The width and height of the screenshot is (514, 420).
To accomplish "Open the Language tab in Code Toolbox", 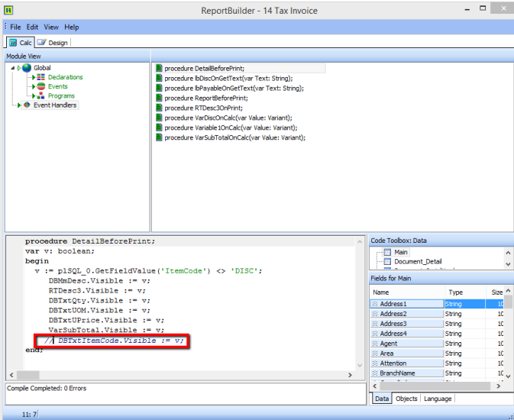I will (x=438, y=399).
